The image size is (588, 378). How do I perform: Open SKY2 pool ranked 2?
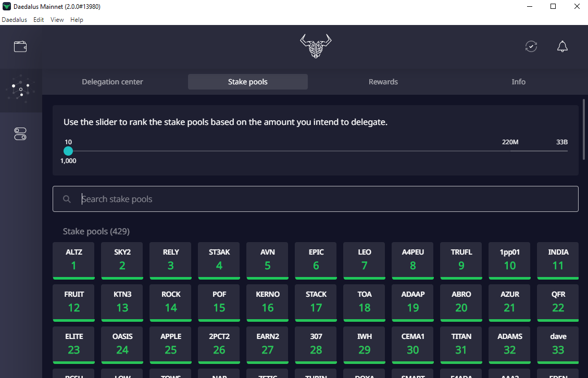tap(122, 261)
